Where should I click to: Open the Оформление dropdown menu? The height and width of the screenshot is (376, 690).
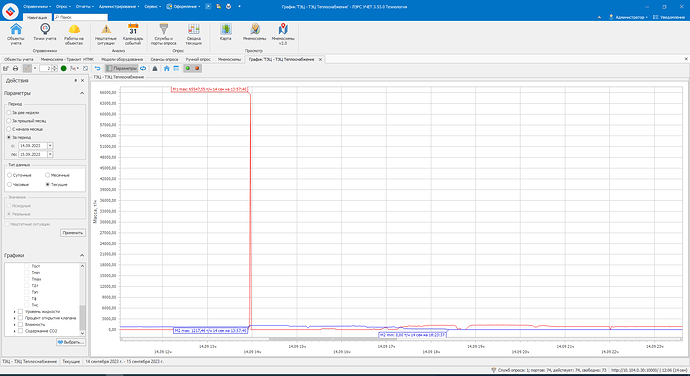point(183,7)
